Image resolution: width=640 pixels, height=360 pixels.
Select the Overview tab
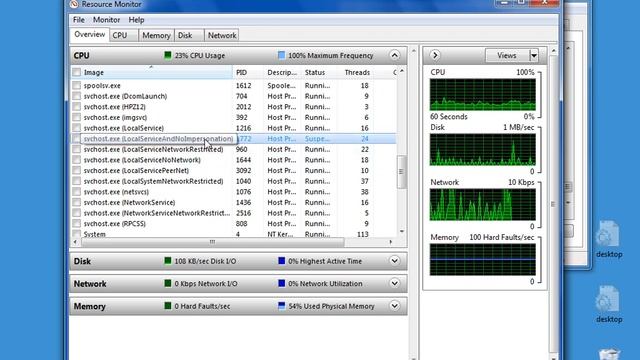click(x=89, y=35)
